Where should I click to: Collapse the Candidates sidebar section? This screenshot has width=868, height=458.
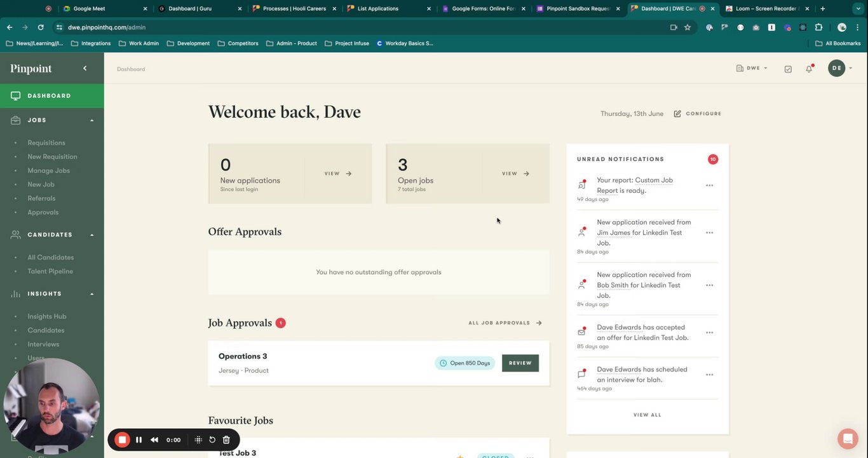click(92, 235)
